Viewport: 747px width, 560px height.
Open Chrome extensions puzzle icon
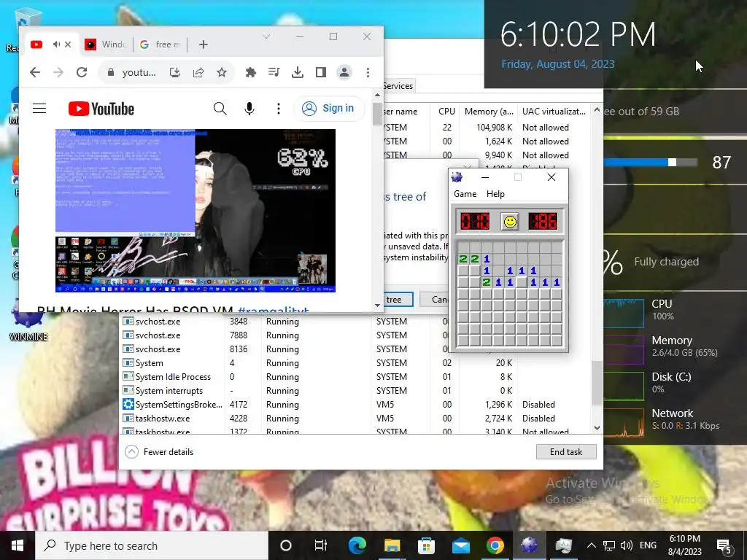click(x=251, y=72)
